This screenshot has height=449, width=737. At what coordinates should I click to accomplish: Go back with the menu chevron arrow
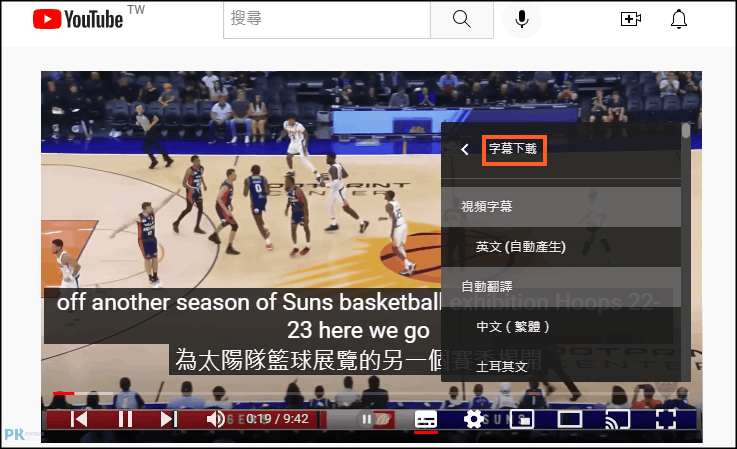465,150
